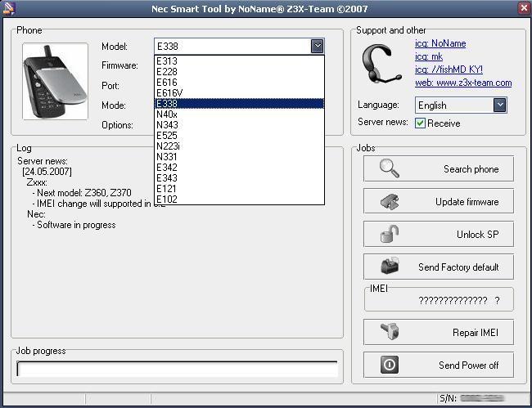Click the Model combo box field showing E338
Viewport: 532px width, 408px height.
pos(239,46)
